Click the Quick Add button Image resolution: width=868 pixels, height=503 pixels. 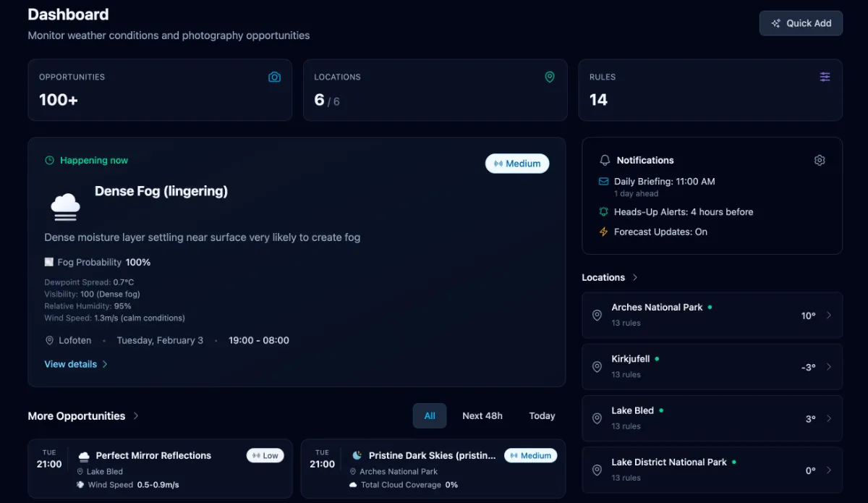click(x=801, y=23)
